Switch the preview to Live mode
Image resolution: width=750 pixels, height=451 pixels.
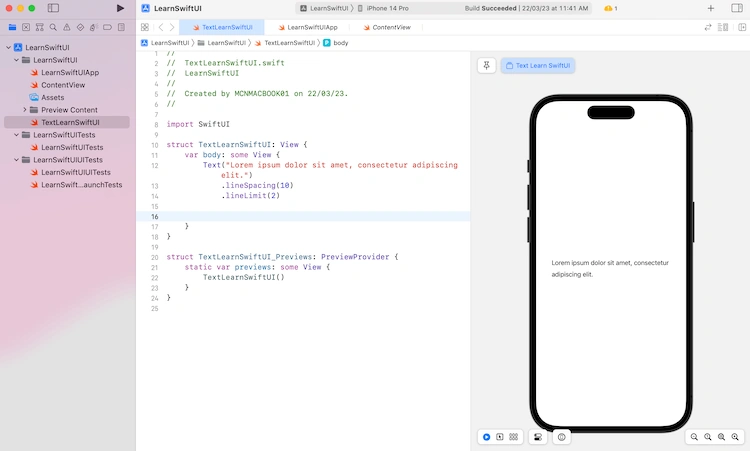coord(486,437)
